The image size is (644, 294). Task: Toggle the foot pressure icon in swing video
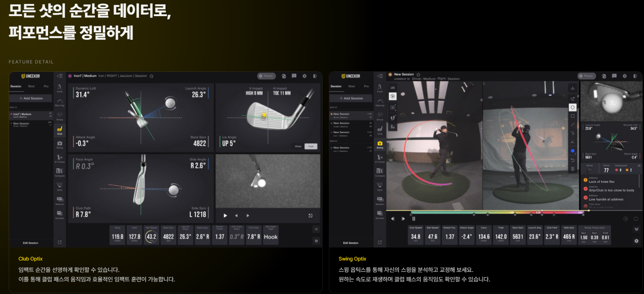(x=392, y=117)
